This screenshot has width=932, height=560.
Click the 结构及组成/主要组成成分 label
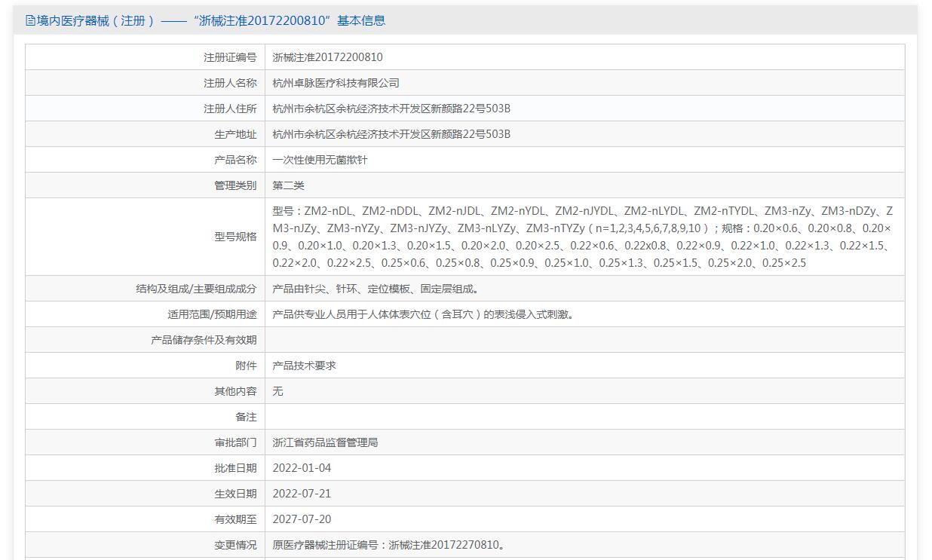point(196,289)
